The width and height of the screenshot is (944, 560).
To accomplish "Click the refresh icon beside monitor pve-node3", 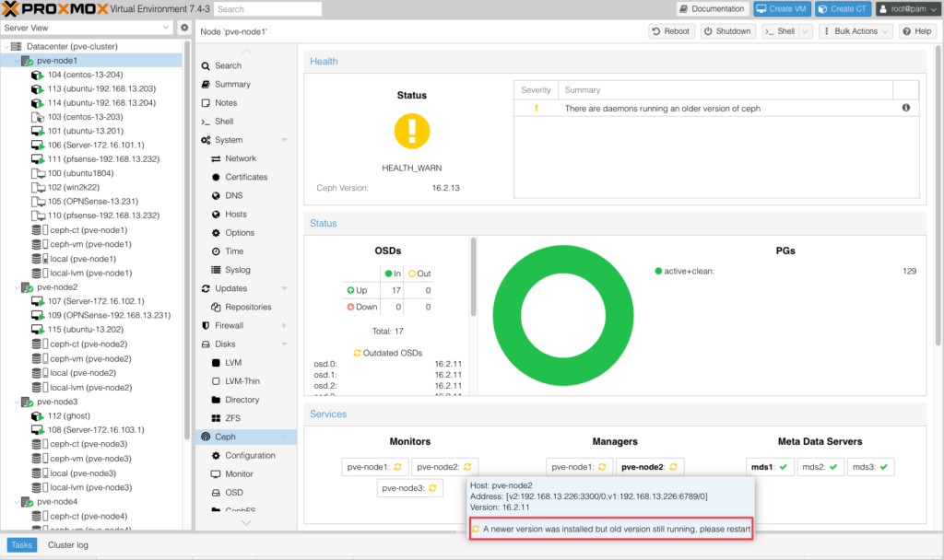I will [432, 488].
